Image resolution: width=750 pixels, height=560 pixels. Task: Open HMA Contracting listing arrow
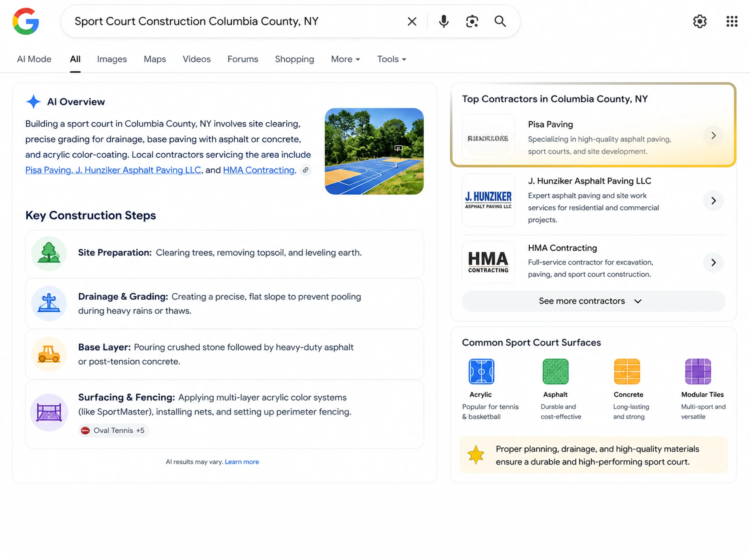tap(713, 262)
